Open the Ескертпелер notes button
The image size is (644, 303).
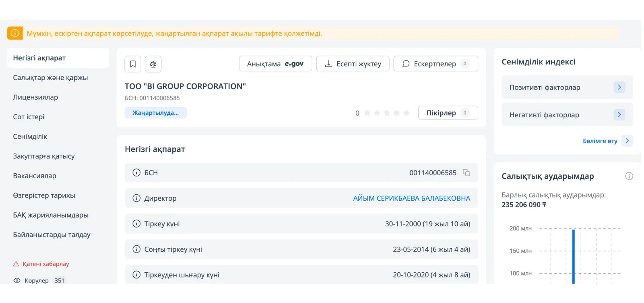point(436,64)
